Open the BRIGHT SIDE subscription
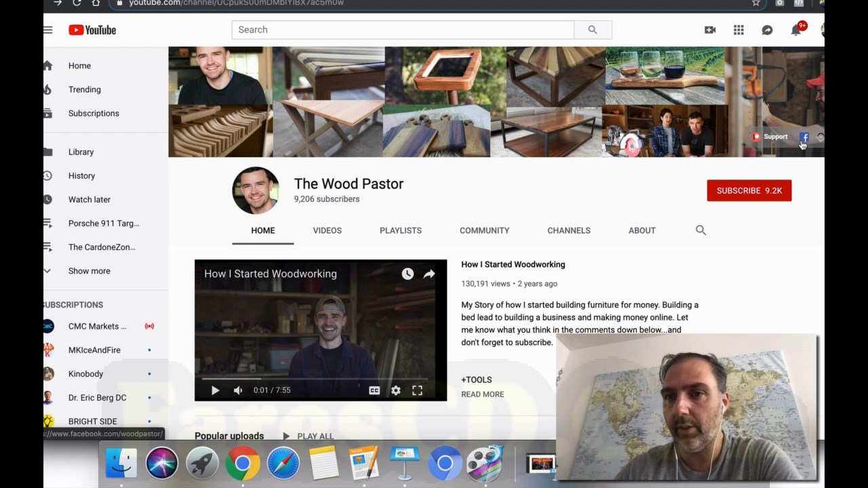868x488 pixels. [x=92, y=421]
